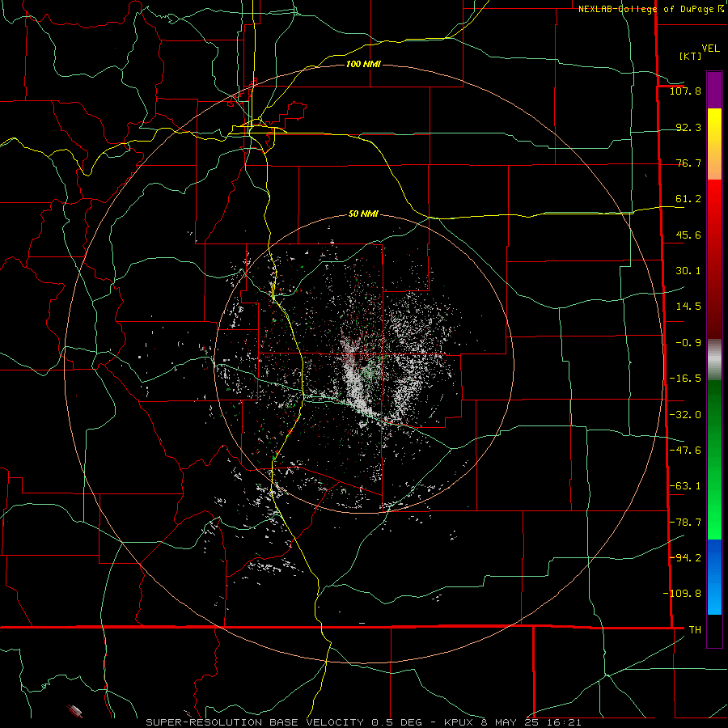The image size is (728, 728).
Task: Pick the blue segment of velocity color bar
Action: (x=714, y=577)
